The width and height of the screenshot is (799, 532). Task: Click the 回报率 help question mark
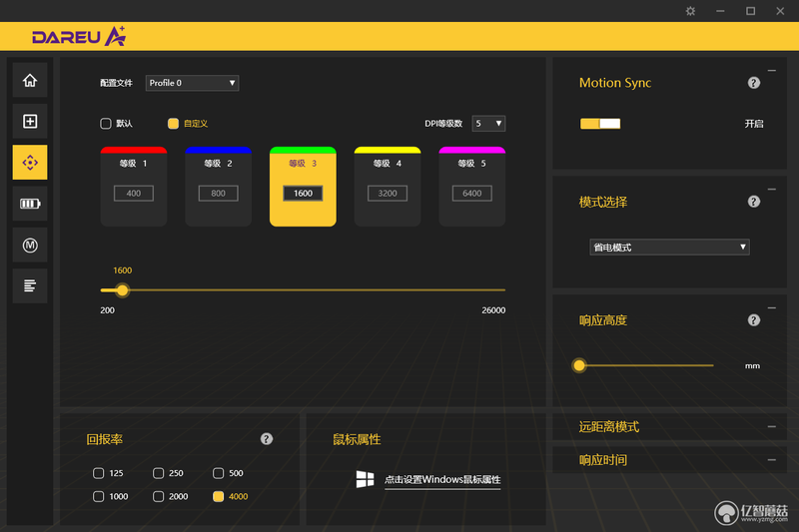[267, 439]
